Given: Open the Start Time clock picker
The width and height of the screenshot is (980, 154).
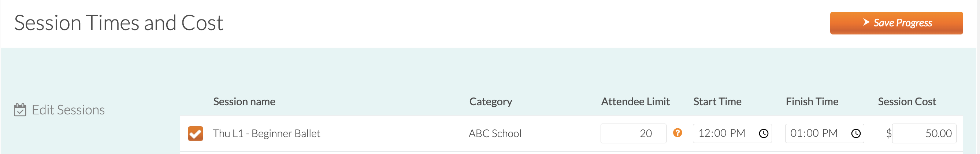Looking at the screenshot, I should pyautogui.click(x=763, y=133).
